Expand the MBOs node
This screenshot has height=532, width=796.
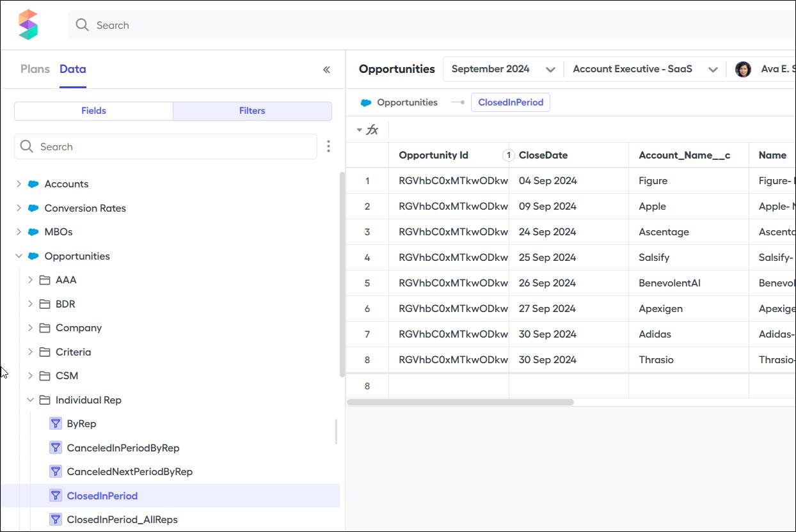pyautogui.click(x=19, y=232)
